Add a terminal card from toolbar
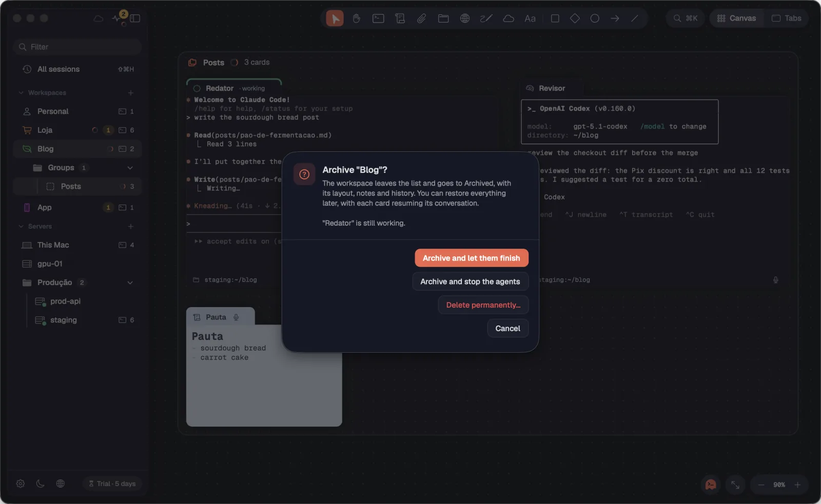This screenshot has height=504, width=821. click(x=378, y=18)
